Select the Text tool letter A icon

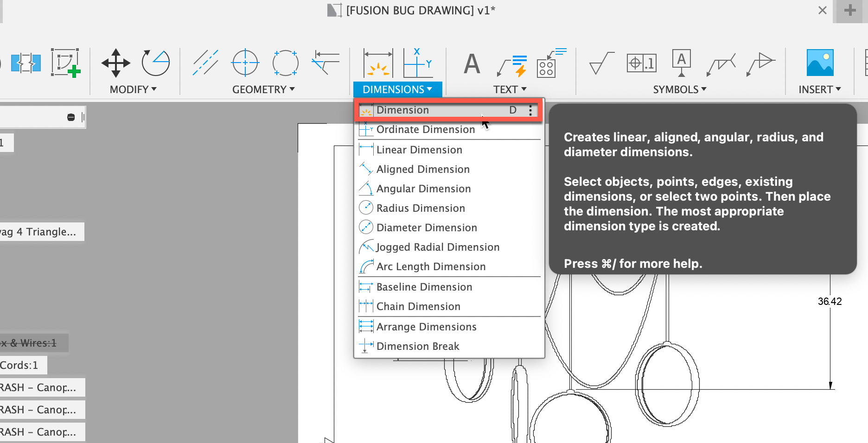point(472,64)
